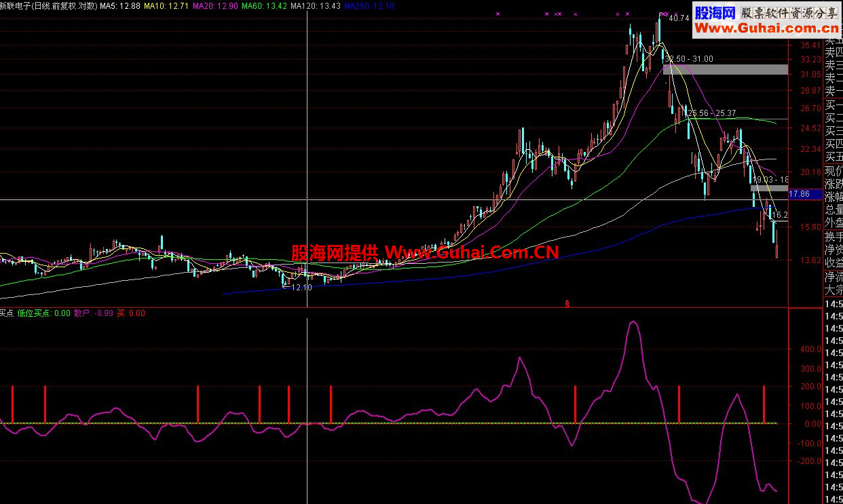This screenshot has height=504, width=843.
Task: Click the 外盘 row in quote panel
Action: 833,223
